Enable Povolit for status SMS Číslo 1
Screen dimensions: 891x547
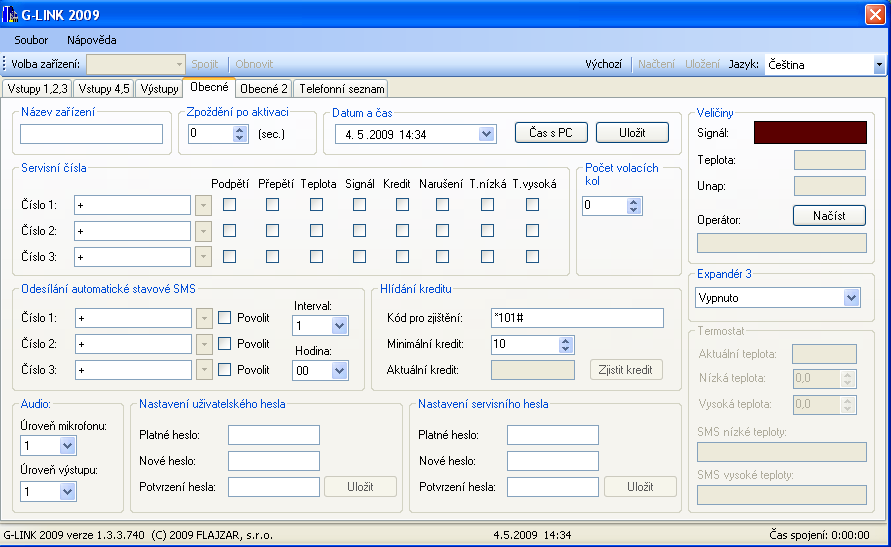224,318
